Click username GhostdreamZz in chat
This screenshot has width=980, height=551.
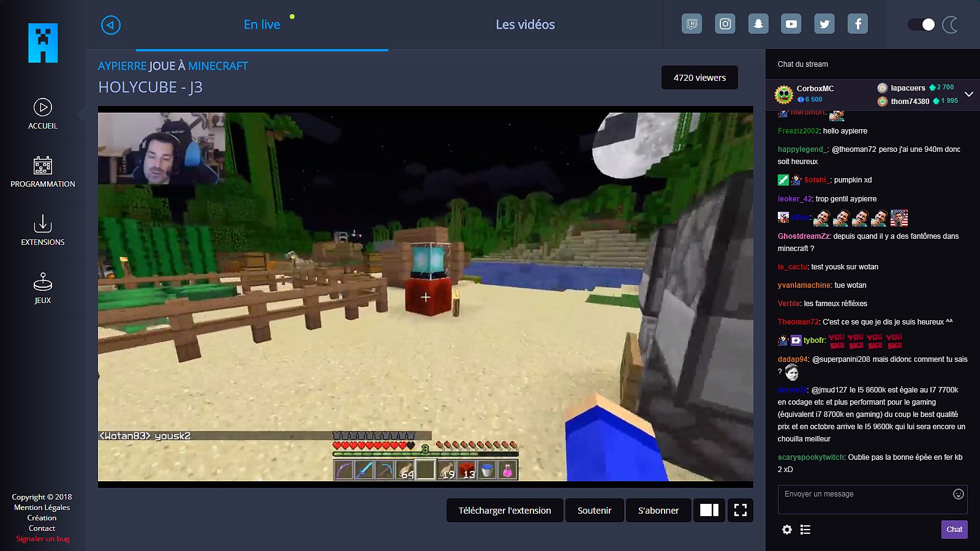(804, 236)
